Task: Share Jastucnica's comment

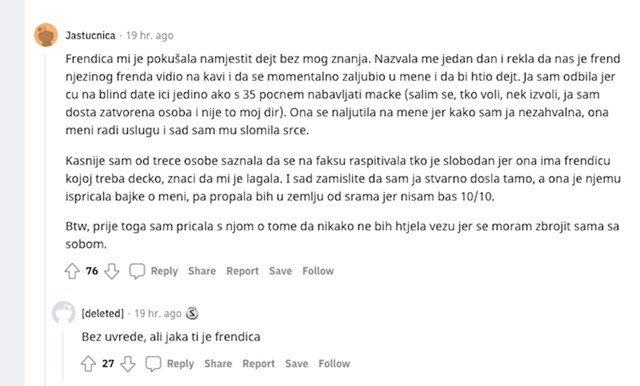Action: point(202,271)
